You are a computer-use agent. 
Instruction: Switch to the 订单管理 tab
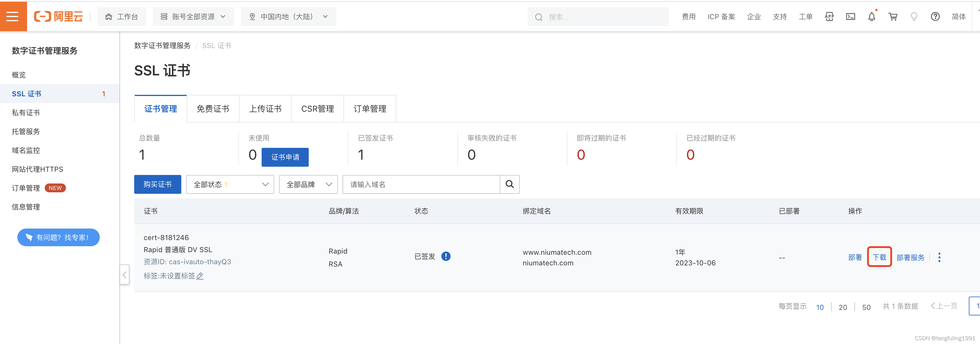tap(370, 109)
